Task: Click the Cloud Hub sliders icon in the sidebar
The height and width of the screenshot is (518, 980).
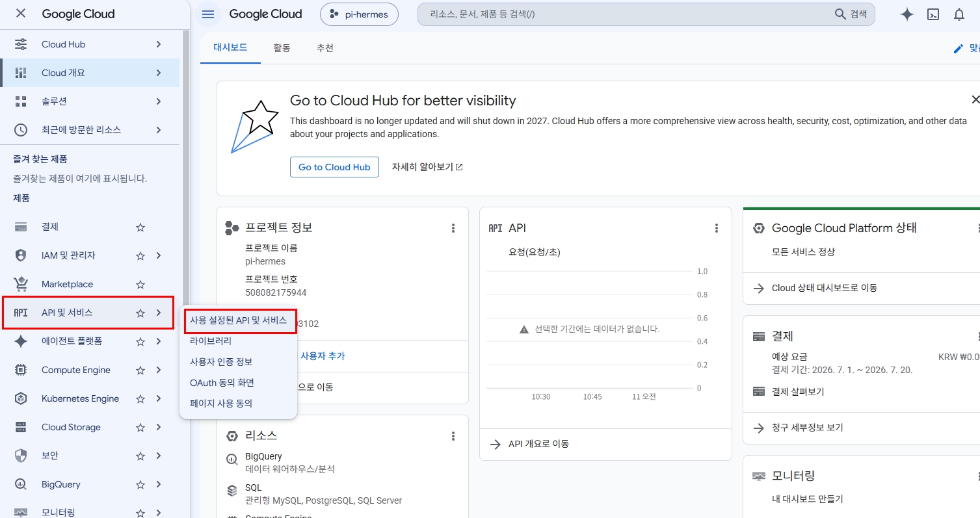Action: pos(21,44)
